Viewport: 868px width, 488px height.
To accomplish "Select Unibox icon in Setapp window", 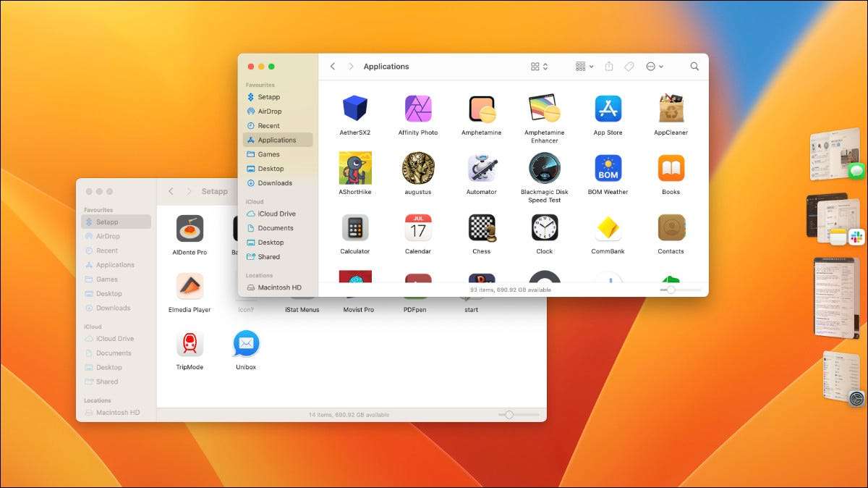I will 246,343.
